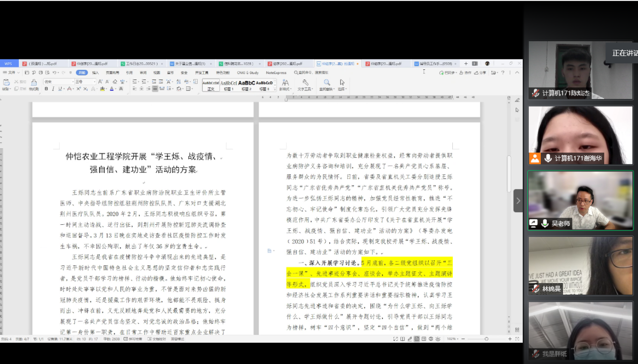Toggle italic formatting
Viewport: 638px width, 364px height.
tap(53, 89)
